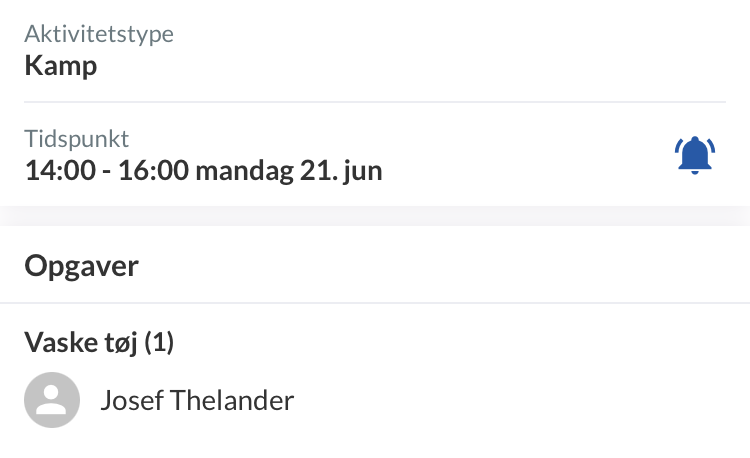The height and width of the screenshot is (458, 750).
Task: Click the surname Thelander
Action: 234,401
